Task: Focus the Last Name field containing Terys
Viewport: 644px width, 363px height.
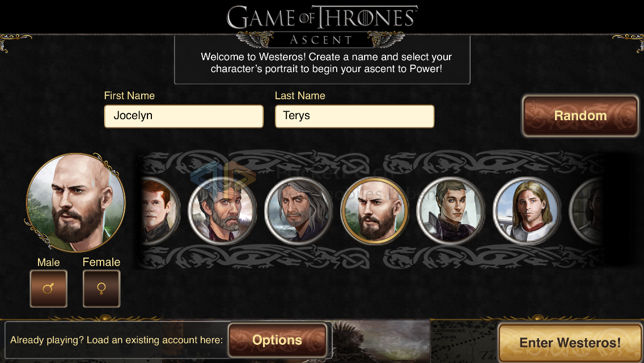Action: point(354,116)
